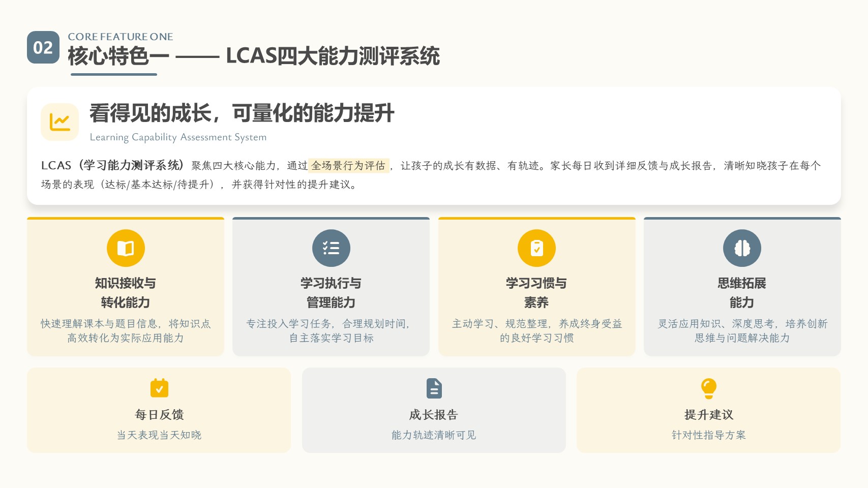Click the 成长报告 label
This screenshot has width=868, height=488.
(434, 415)
